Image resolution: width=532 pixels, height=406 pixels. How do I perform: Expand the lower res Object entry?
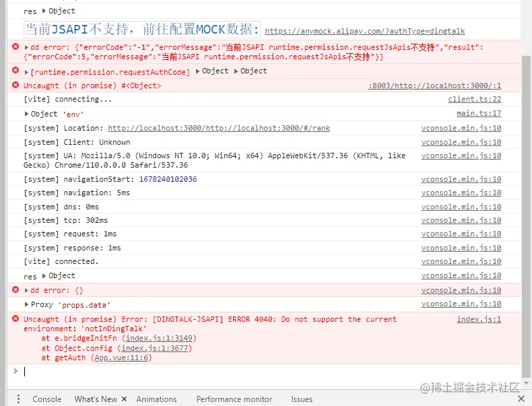tap(44, 276)
